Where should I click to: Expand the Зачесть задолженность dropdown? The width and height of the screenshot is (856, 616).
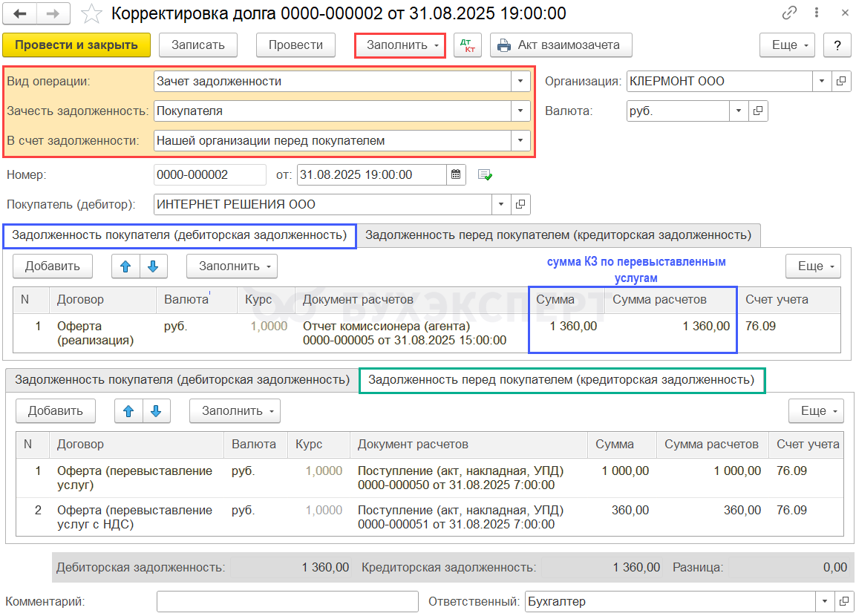coord(521,111)
